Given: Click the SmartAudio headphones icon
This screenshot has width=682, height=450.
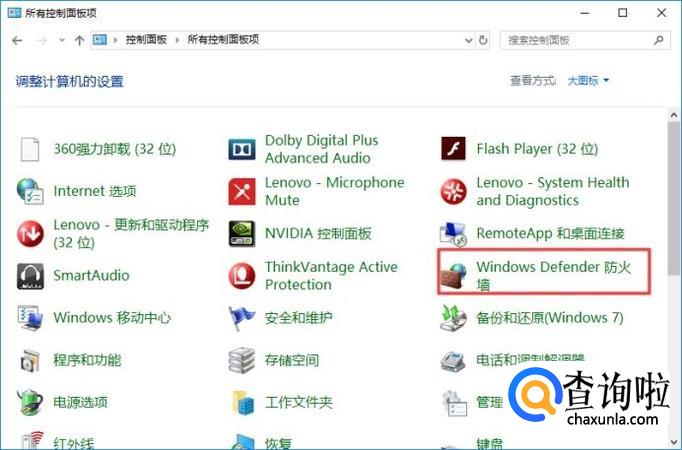Looking at the screenshot, I should 30,276.
